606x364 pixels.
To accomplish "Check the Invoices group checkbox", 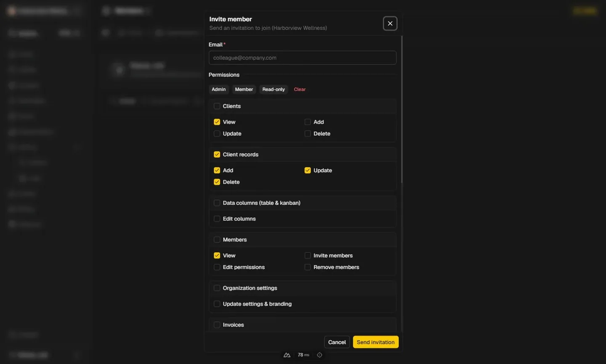I will click(217, 325).
